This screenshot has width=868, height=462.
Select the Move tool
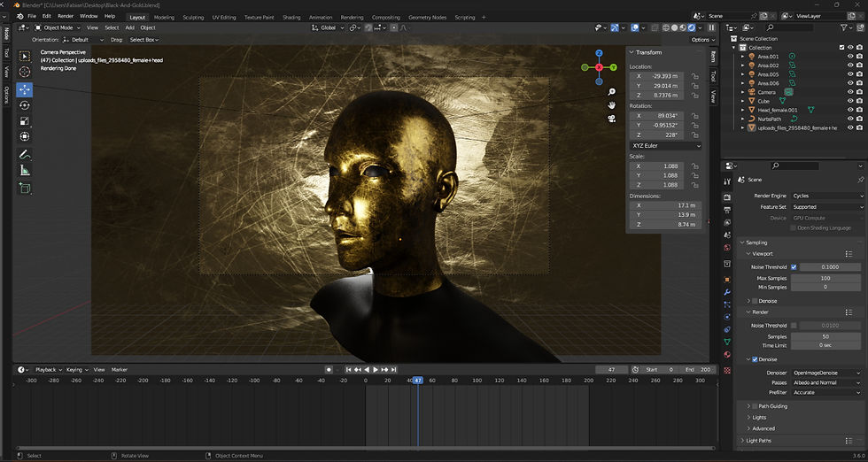[25, 89]
